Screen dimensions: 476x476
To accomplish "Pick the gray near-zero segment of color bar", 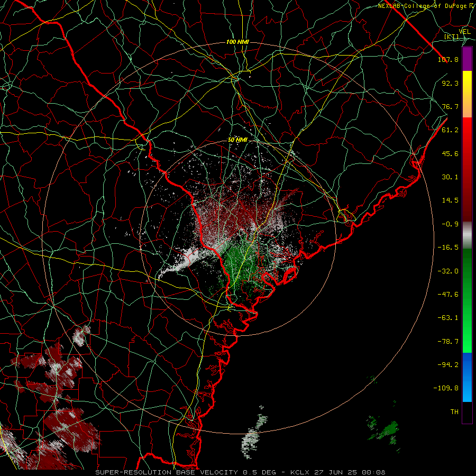I will pyautogui.click(x=467, y=235).
